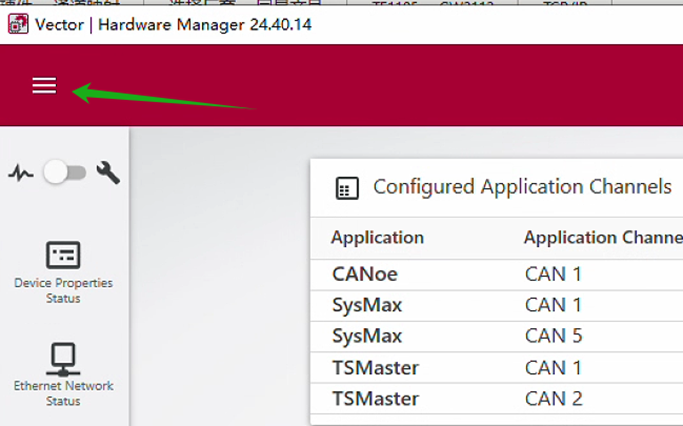Click the CAN 1 cell for CANoe
This screenshot has width=683, height=426.
click(x=553, y=274)
